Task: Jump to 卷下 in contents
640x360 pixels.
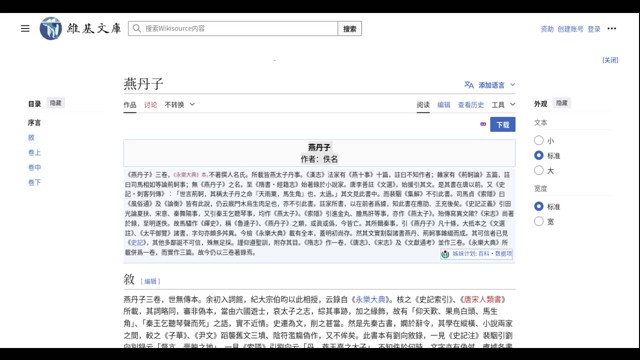Action: [34, 182]
